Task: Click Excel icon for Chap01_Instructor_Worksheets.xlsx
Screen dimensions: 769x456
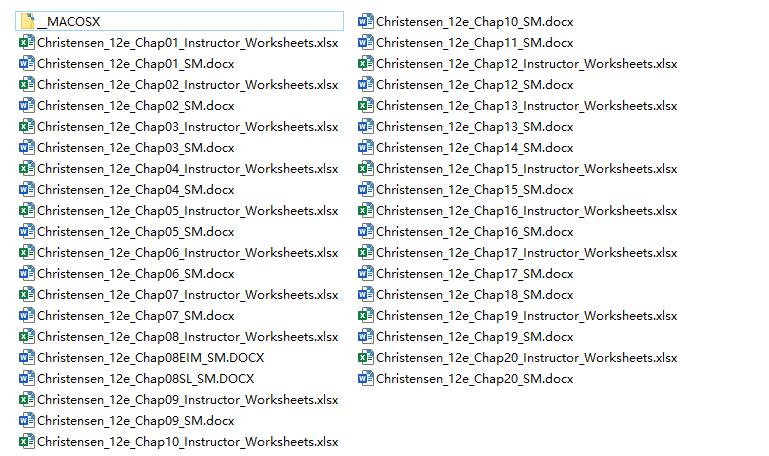Action: click(26, 42)
